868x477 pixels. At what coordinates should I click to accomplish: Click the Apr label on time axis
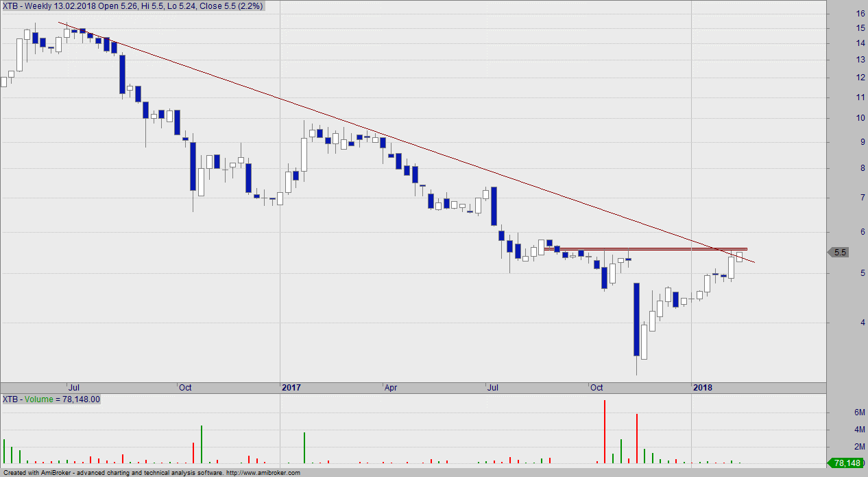pos(391,388)
